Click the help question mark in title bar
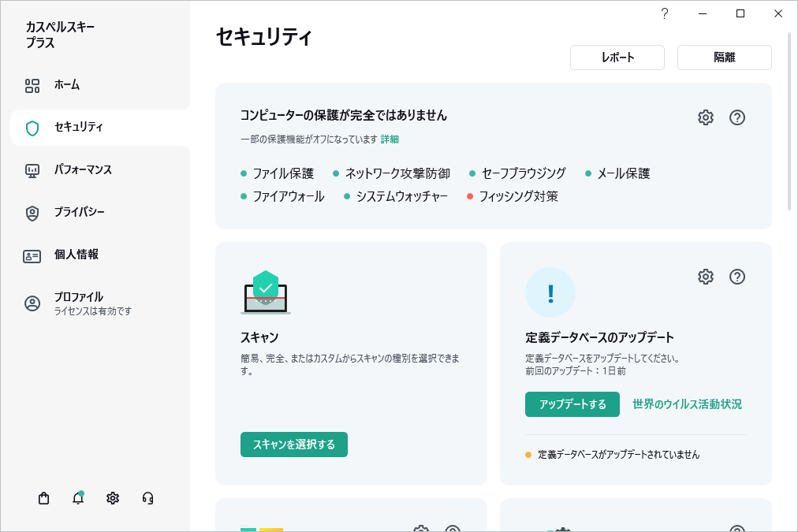This screenshot has height=532, width=798. click(x=665, y=13)
